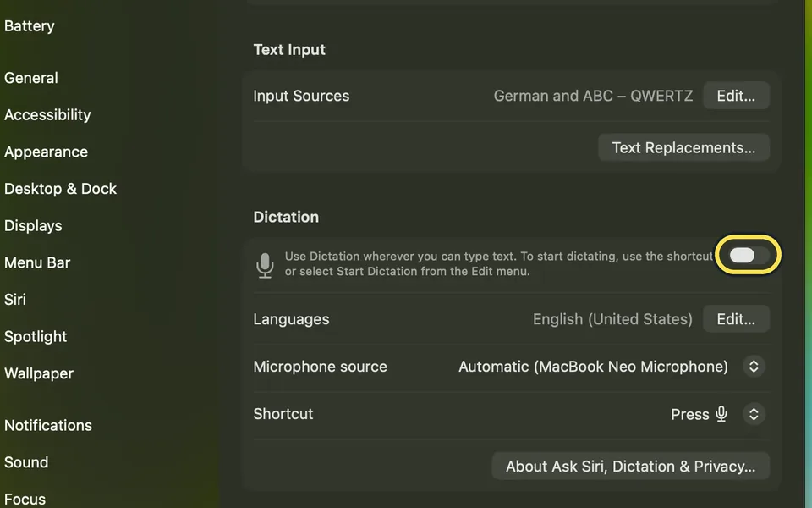Click the 'Text Input' section heading
The width and height of the screenshot is (812, 508).
point(289,50)
